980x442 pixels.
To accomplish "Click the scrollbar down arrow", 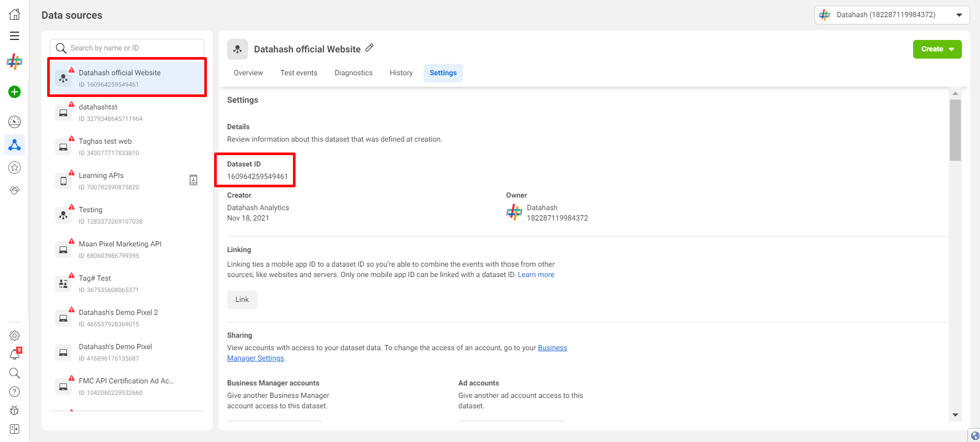I will click(x=955, y=415).
